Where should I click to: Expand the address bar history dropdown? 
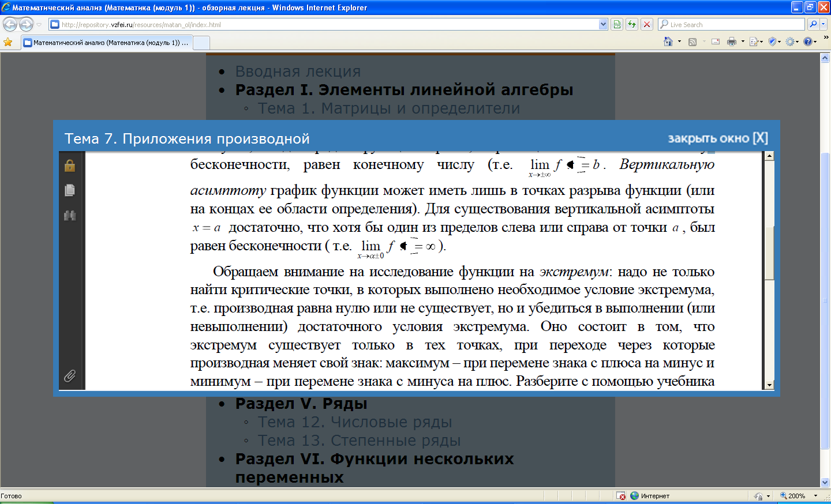(x=604, y=25)
